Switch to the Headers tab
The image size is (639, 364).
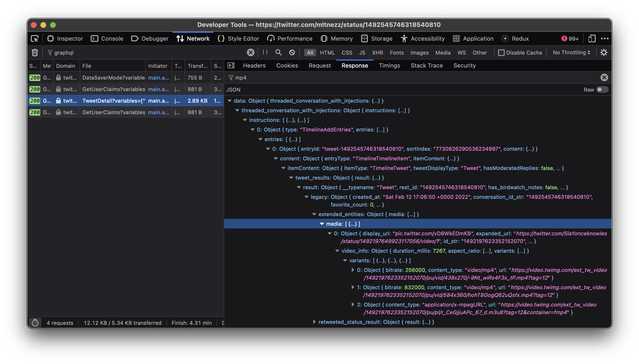(x=254, y=65)
